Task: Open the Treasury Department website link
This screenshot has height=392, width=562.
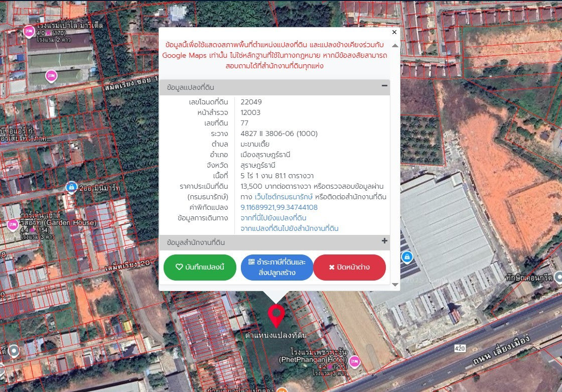Action: (x=284, y=197)
